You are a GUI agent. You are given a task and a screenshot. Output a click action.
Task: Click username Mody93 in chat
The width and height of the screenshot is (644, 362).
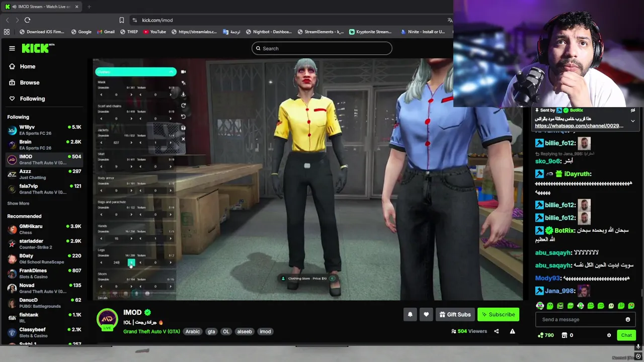547,278
